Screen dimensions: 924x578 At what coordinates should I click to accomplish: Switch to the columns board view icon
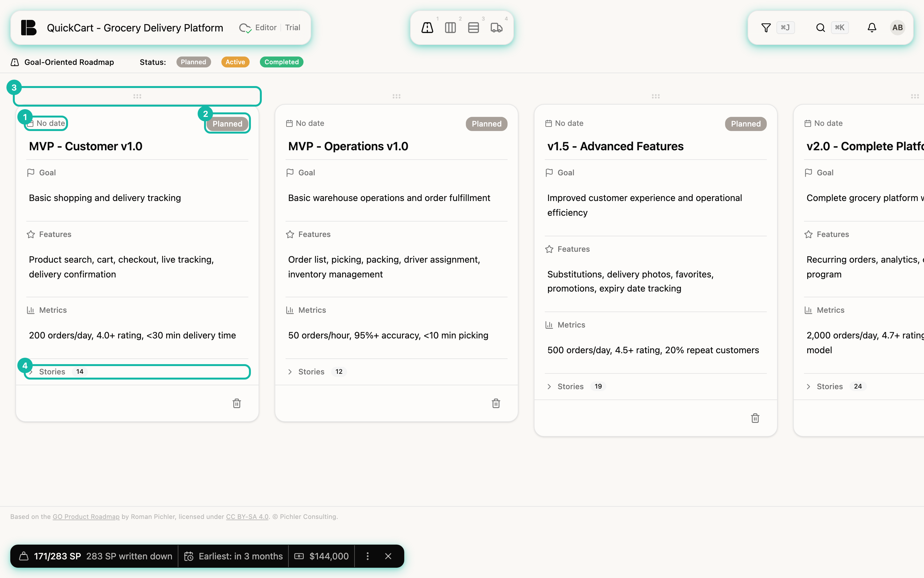(x=450, y=28)
